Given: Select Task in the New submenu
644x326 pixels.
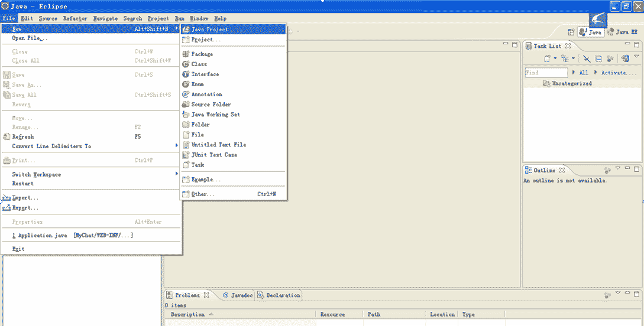Looking at the screenshot, I should click(233, 165).
